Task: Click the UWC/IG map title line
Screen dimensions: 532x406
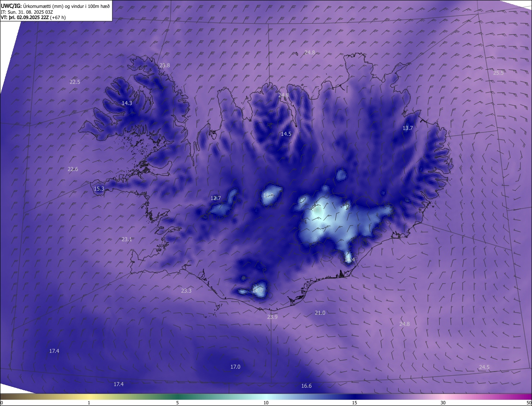Action: 55,6
